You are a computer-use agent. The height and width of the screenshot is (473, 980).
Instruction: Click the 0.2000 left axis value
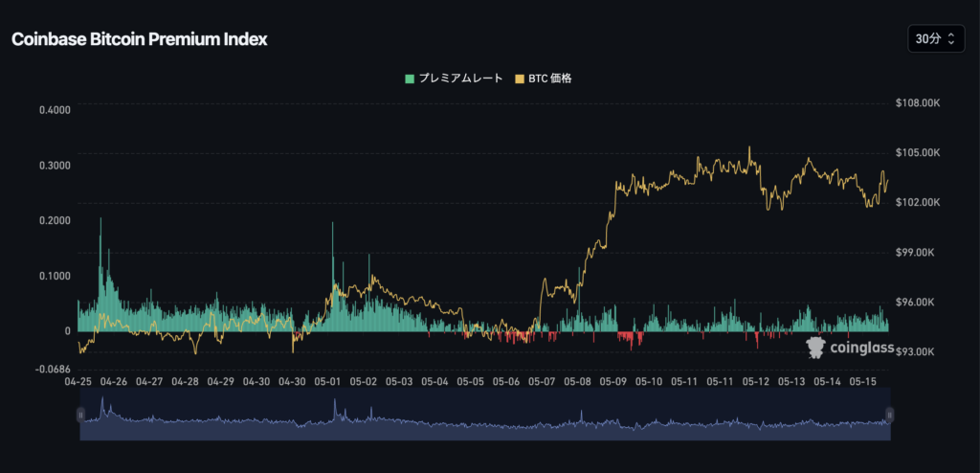pos(55,221)
